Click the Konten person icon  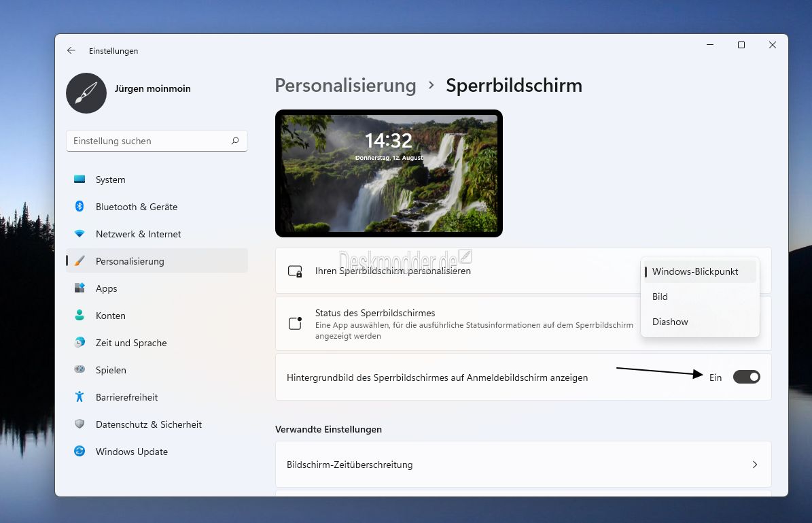pos(80,315)
